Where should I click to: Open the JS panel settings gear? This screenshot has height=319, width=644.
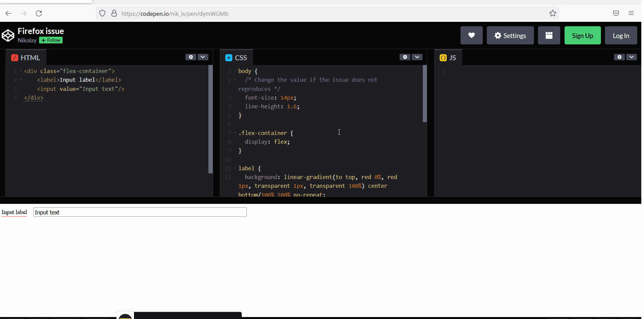tap(619, 57)
